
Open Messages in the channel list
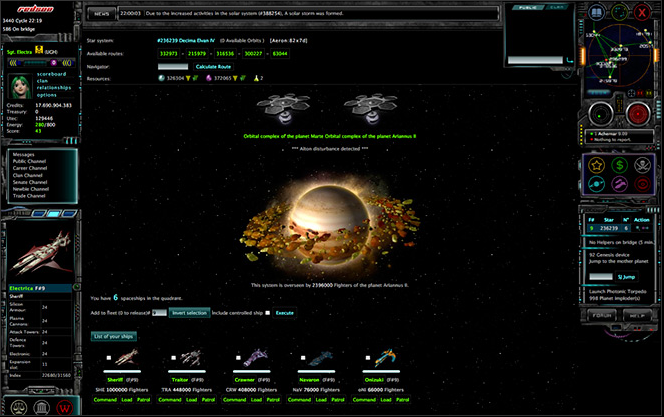click(x=24, y=155)
